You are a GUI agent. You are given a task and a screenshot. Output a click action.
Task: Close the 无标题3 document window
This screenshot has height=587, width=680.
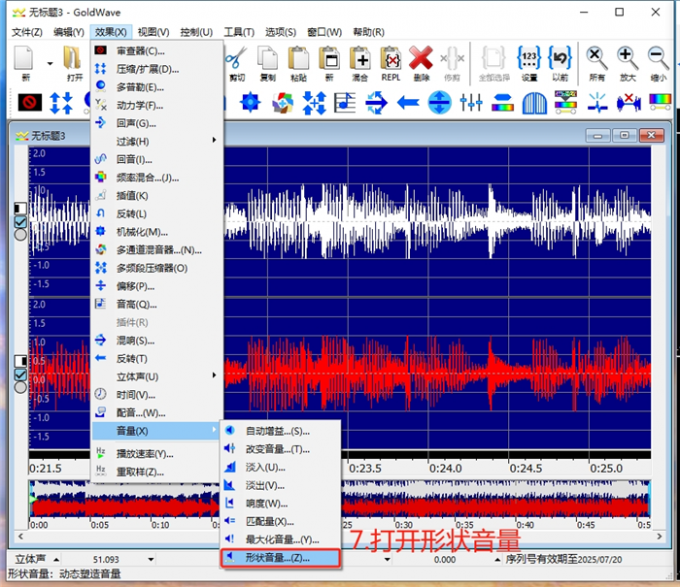tap(651, 136)
